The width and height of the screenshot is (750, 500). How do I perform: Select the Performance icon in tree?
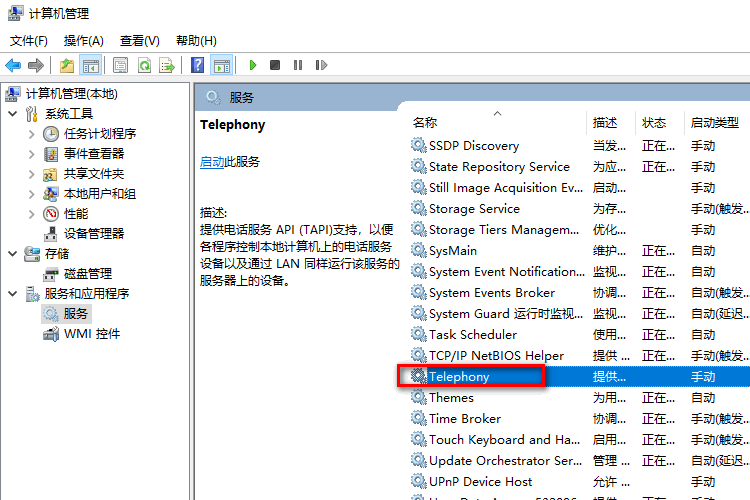(51, 214)
